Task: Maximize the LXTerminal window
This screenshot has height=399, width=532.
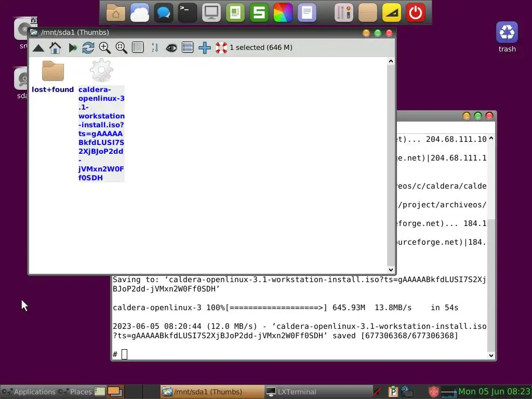Action: click(478, 116)
